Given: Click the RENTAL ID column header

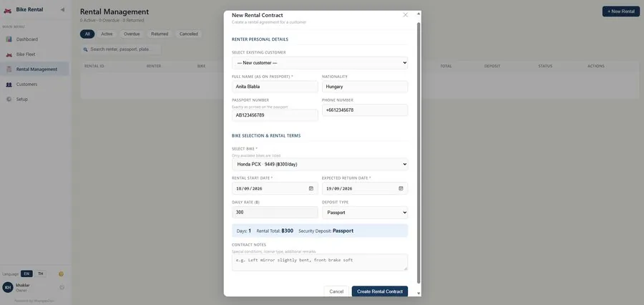Looking at the screenshot, I should tap(94, 66).
